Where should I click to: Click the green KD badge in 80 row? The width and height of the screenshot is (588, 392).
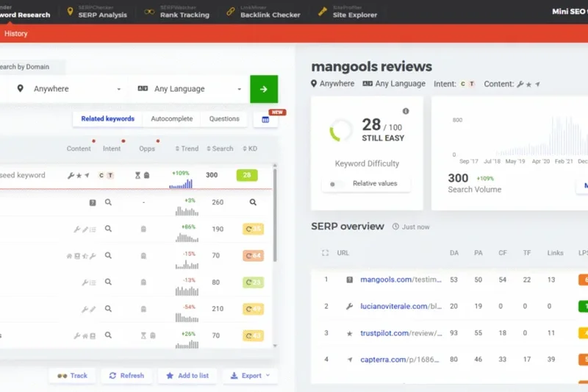point(253,282)
